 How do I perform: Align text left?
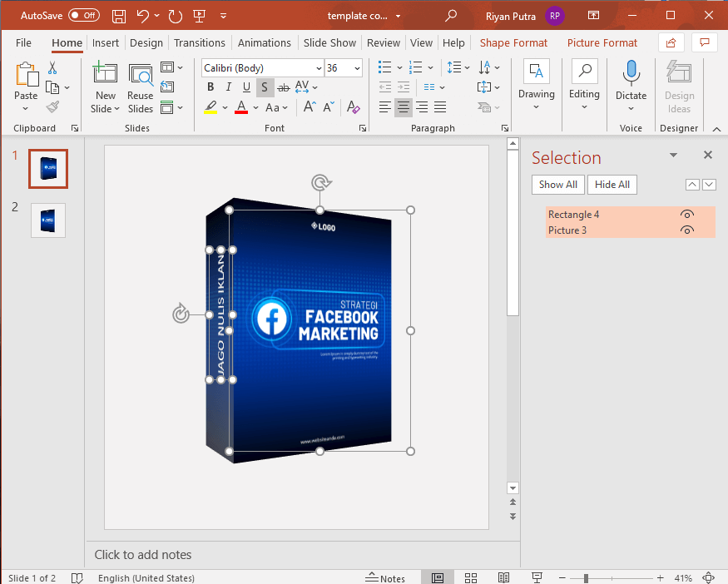(384, 107)
